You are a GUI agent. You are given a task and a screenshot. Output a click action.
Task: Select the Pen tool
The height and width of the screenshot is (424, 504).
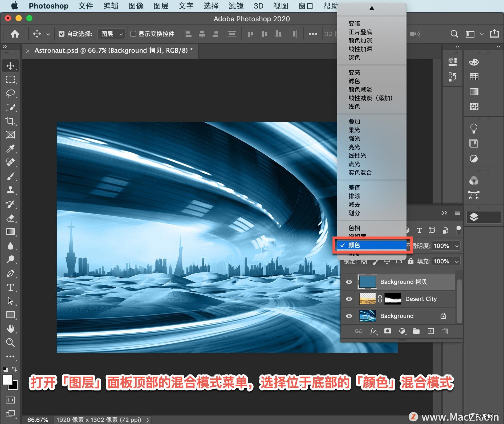point(10,273)
